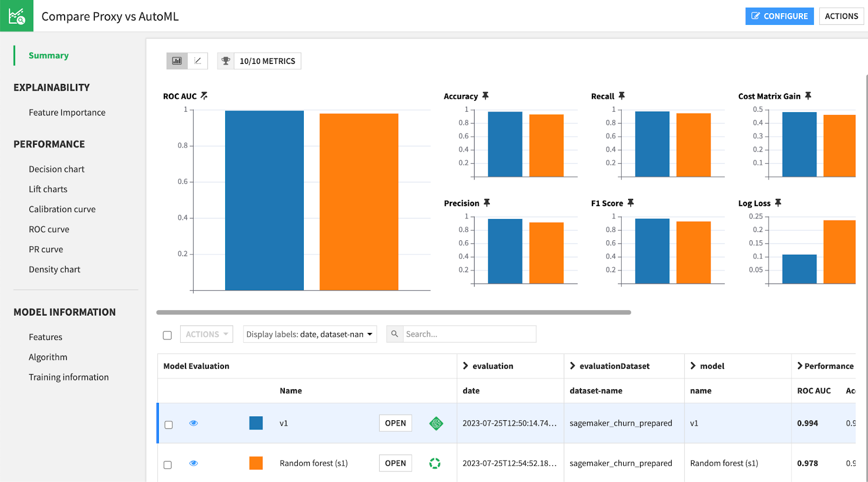The width and height of the screenshot is (868, 482).
Task: Click the pin icon beside Log Loss
Action: point(778,203)
